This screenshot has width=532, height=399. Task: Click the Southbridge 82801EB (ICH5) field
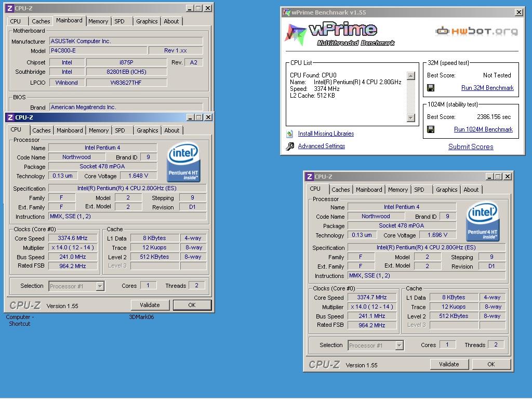(x=126, y=72)
